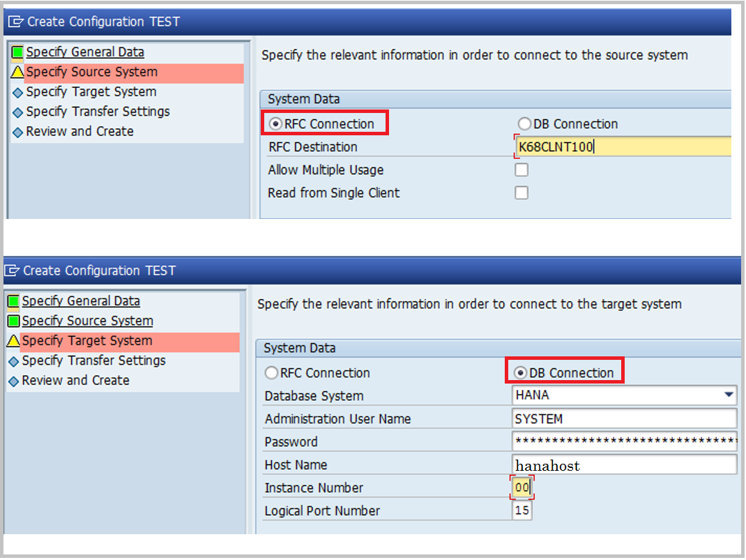746x560 pixels.
Task: Click the Instance Number field showing 00
Action: coord(522,487)
